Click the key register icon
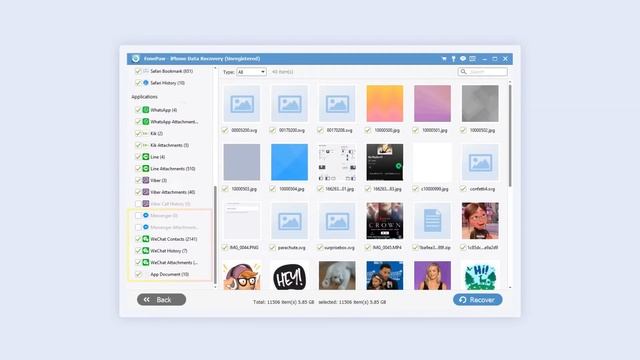 (453, 59)
